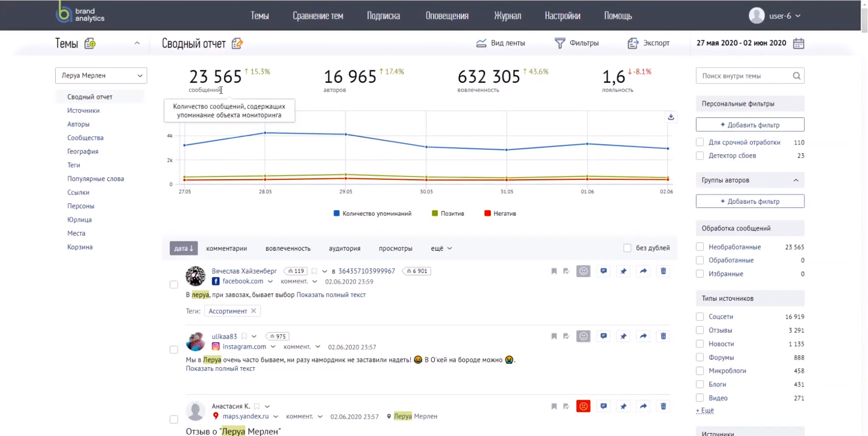Bookmark Вячеслав Хайзенберг's message

click(554, 271)
